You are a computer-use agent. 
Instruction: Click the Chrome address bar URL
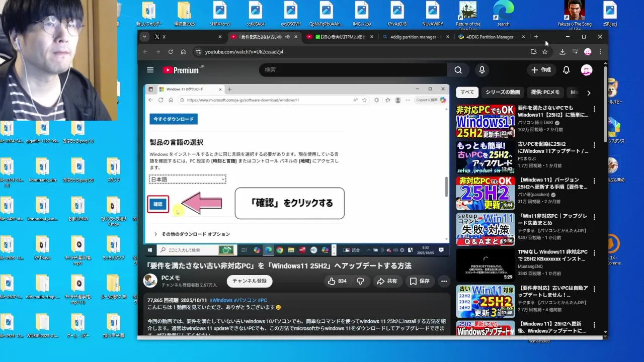click(244, 52)
